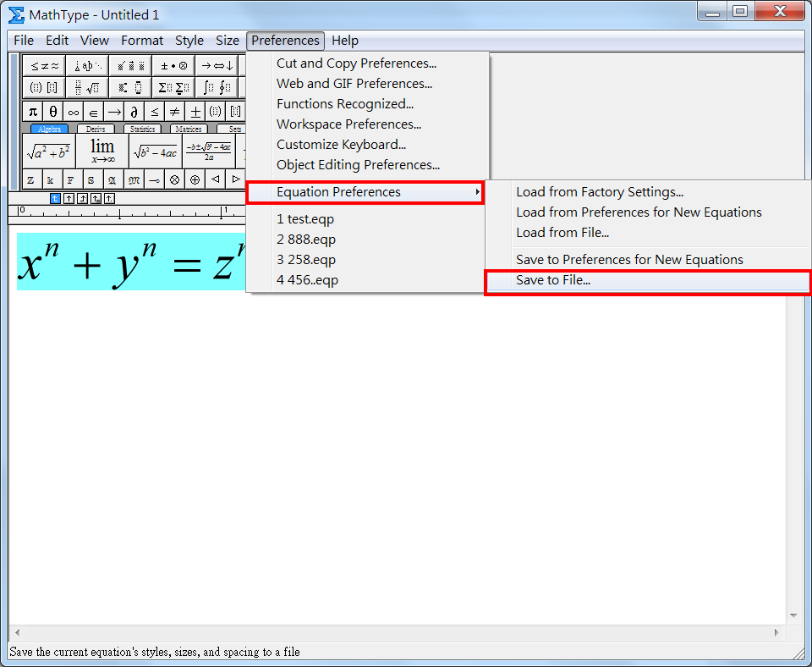Insert the circled times symbol
This screenshot has height=667, width=812.
[174, 179]
